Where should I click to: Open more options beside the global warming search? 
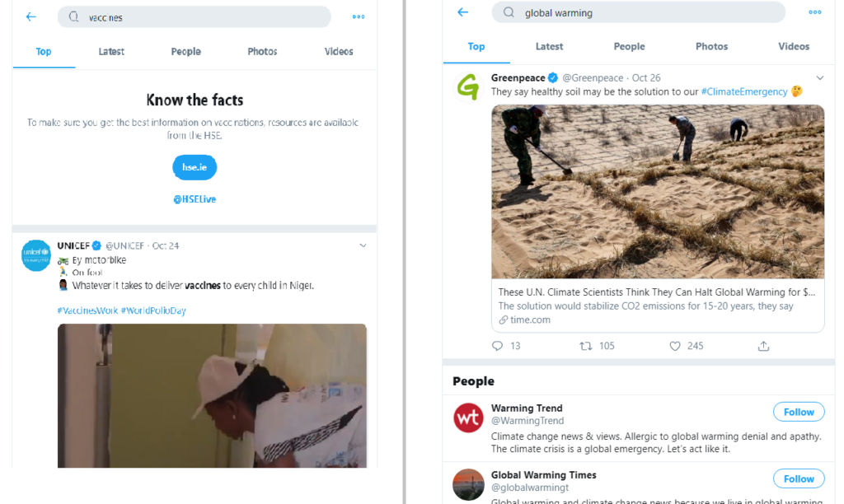click(815, 12)
